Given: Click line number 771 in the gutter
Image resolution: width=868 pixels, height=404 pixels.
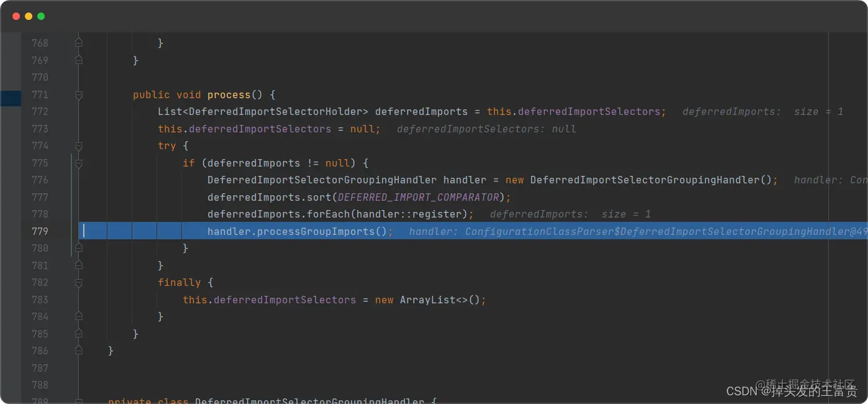Looking at the screenshot, I should (40, 94).
